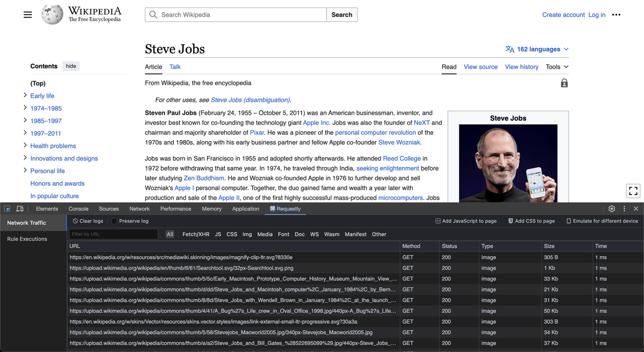Expand the Personal life contents section

[25, 171]
